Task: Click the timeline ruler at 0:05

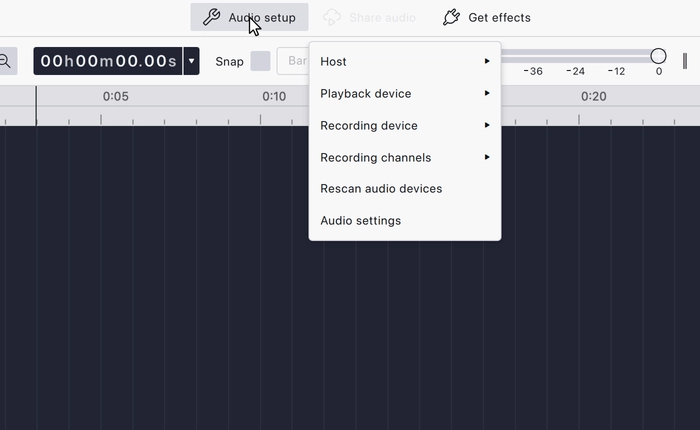Action: 116,96
